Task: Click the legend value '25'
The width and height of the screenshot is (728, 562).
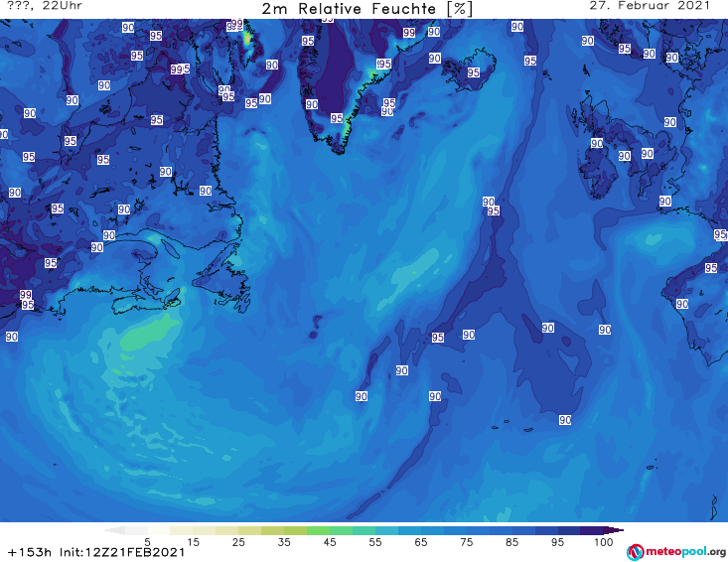Action: [238, 541]
